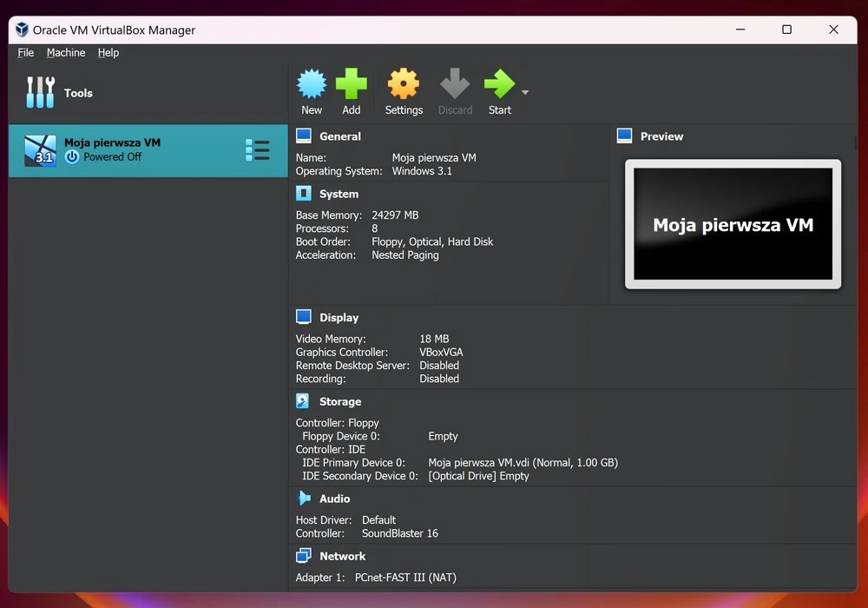Click the General section monitor icon

pos(303,135)
